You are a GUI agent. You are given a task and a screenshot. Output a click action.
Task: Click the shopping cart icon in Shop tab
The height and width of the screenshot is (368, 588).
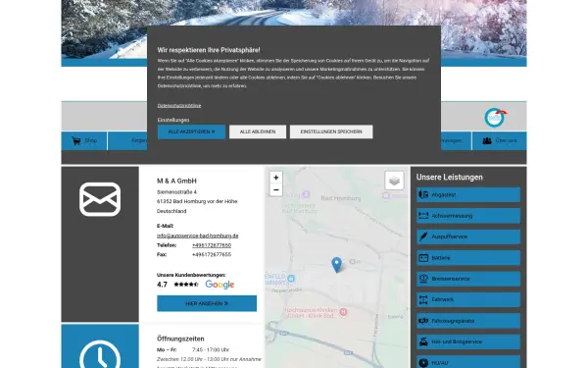76,140
